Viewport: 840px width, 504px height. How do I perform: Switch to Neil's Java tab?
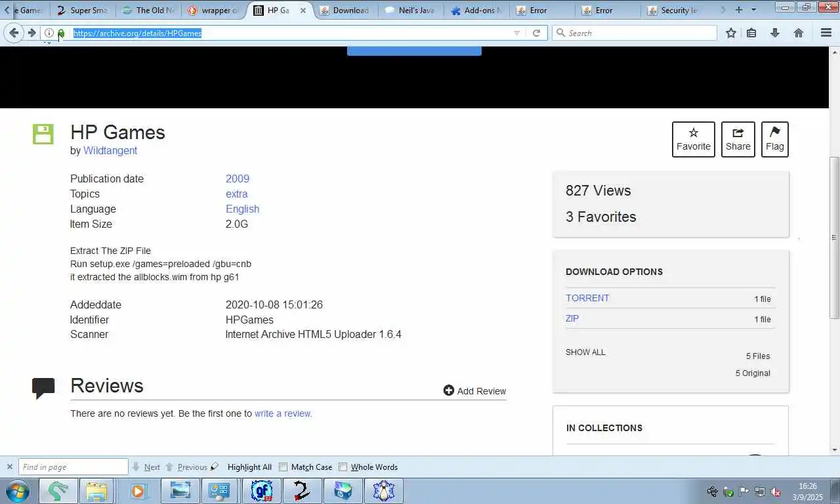point(410,10)
